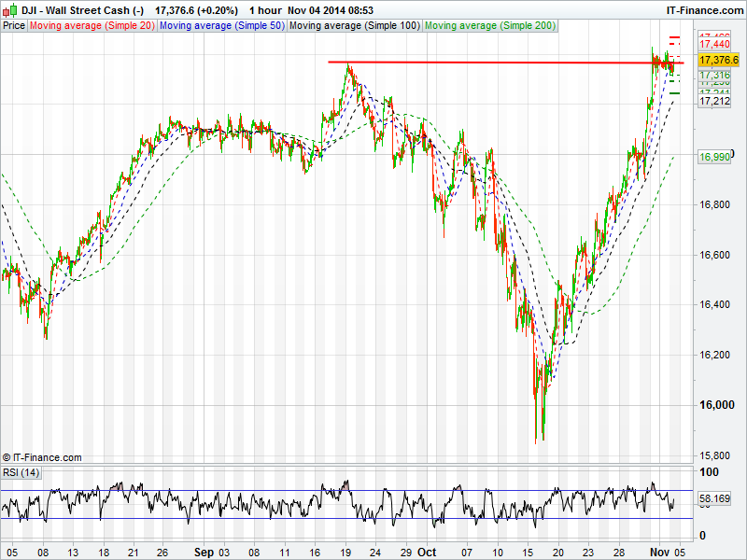This screenshot has width=747, height=560.
Task: Select the Moving average (Simple 200) legend
Action: [x=490, y=26]
